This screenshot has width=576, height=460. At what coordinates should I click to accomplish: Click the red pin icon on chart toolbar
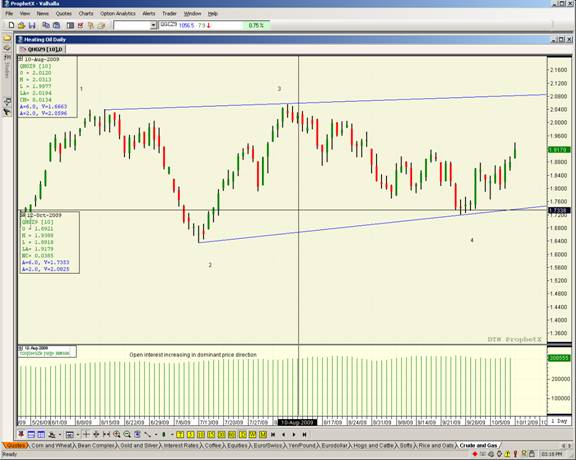tap(21, 435)
